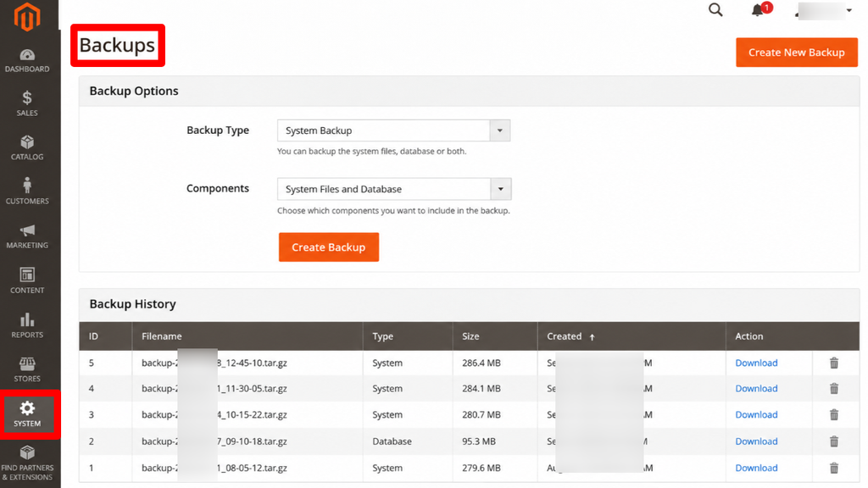This screenshot has width=868, height=488.
Task: Click the Create Backup button
Action: [x=329, y=247]
